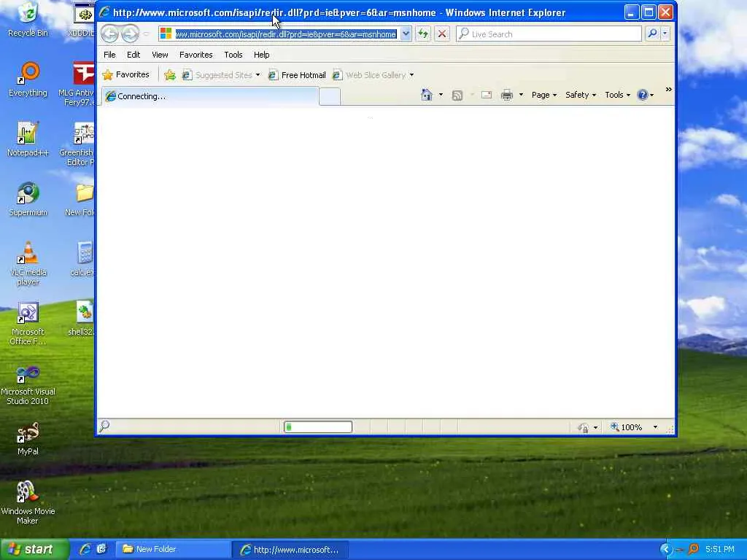The width and height of the screenshot is (747, 560).
Task: Open the zoom level dropdown arrow
Action: (x=655, y=427)
